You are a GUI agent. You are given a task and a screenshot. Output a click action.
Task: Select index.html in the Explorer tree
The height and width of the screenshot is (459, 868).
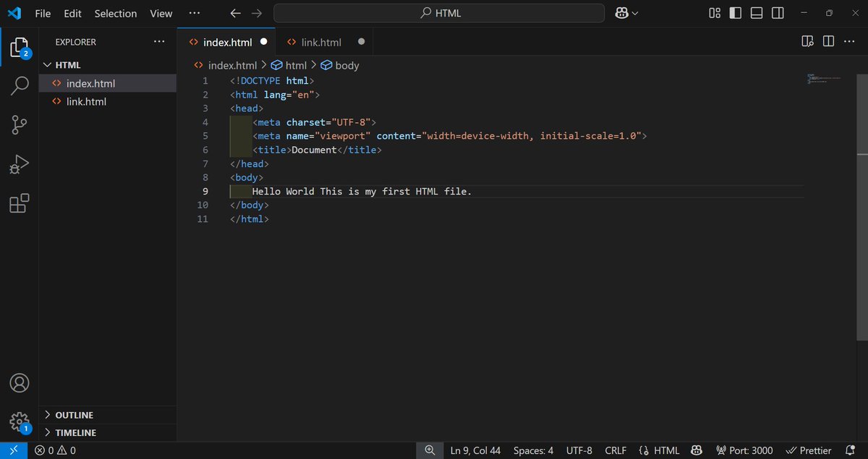click(x=108, y=83)
